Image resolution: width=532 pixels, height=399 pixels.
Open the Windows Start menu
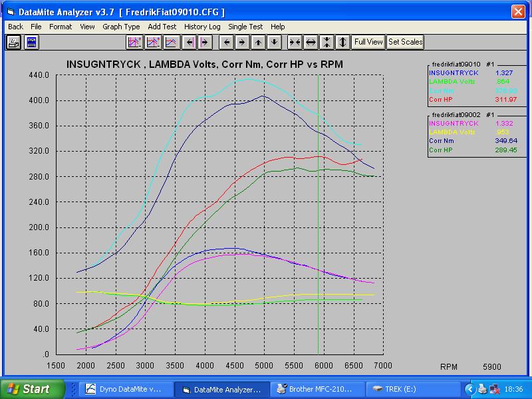point(33,388)
